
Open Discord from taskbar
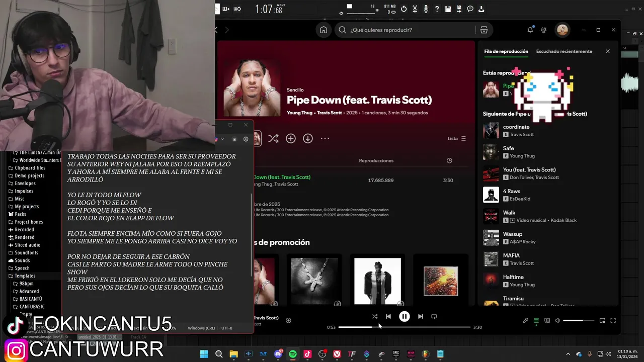point(278,354)
